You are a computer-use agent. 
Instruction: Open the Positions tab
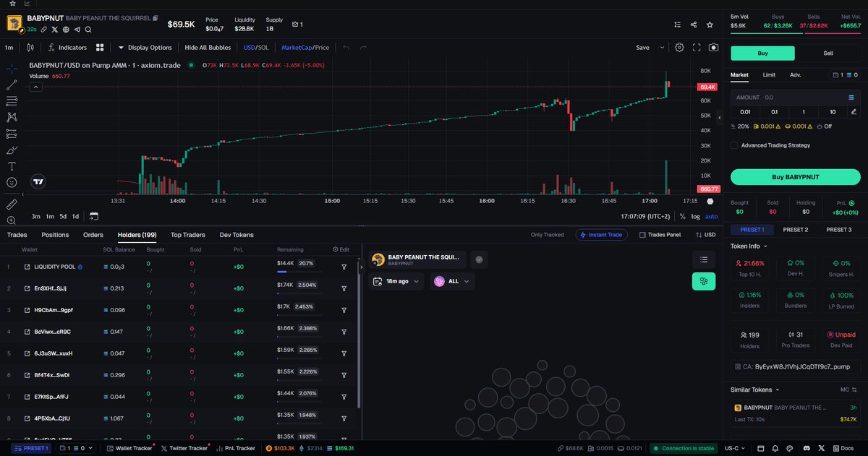point(55,235)
